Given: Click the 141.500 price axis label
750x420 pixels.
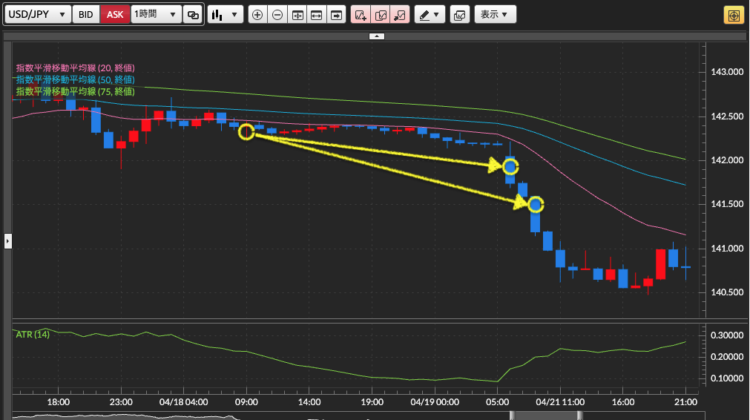Looking at the screenshot, I should [727, 204].
